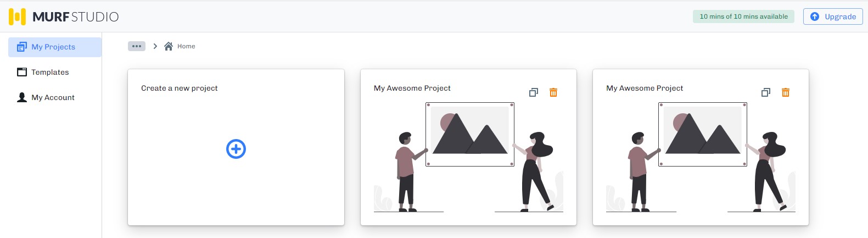Click the minutes available badge

pyautogui.click(x=743, y=16)
